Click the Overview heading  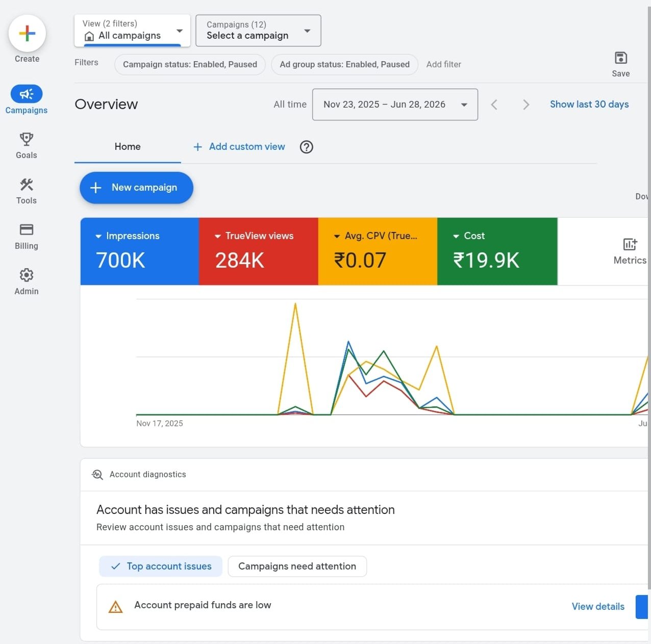106,105
